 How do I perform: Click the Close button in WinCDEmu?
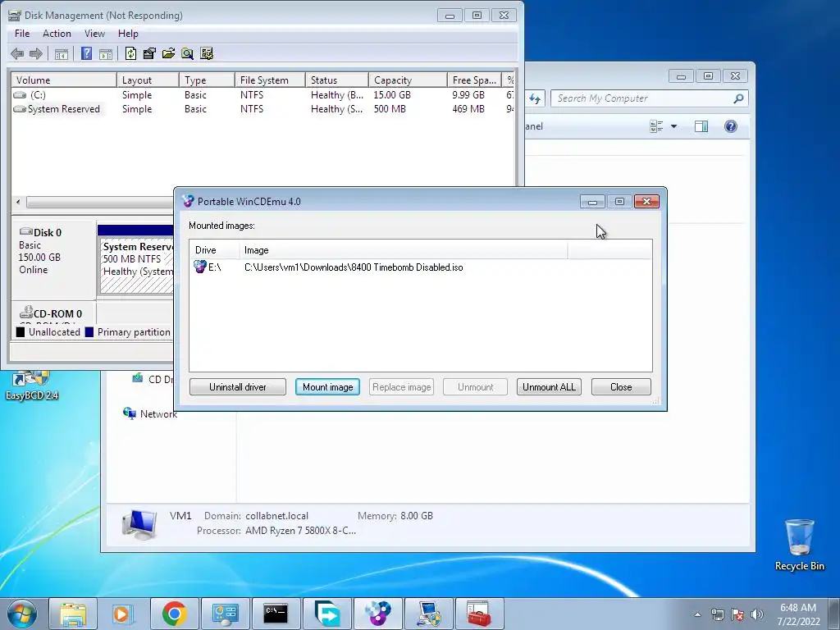pos(621,387)
